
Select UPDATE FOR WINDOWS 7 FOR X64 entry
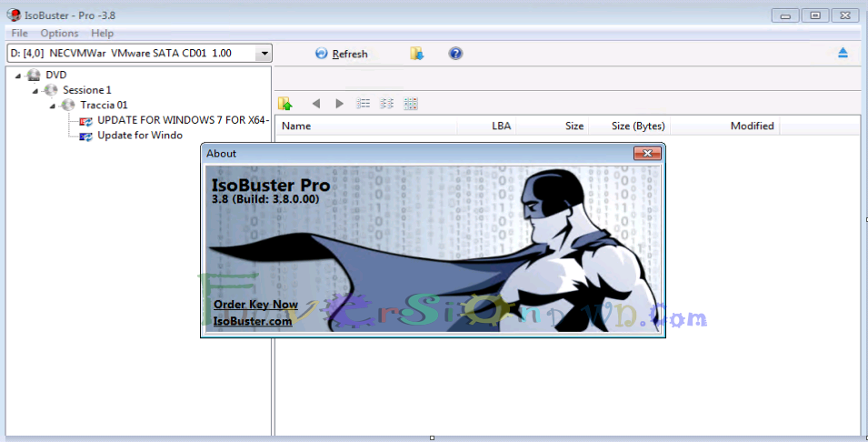[184, 120]
